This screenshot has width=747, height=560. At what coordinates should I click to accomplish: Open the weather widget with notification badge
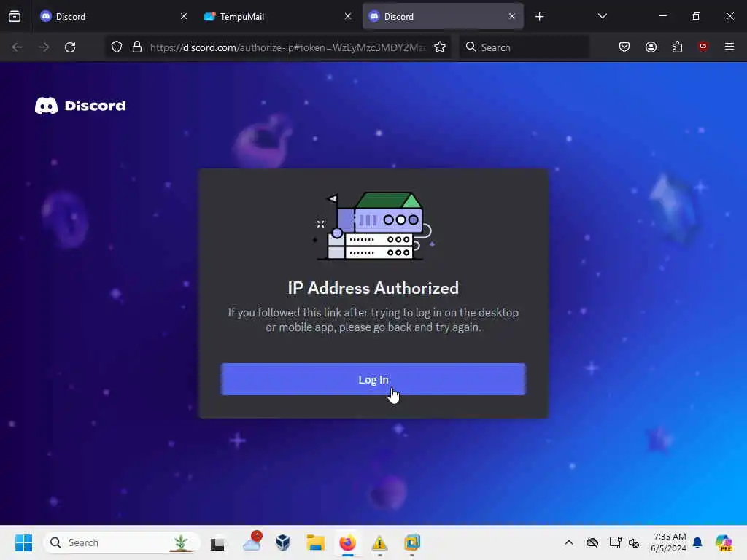pyautogui.click(x=252, y=542)
